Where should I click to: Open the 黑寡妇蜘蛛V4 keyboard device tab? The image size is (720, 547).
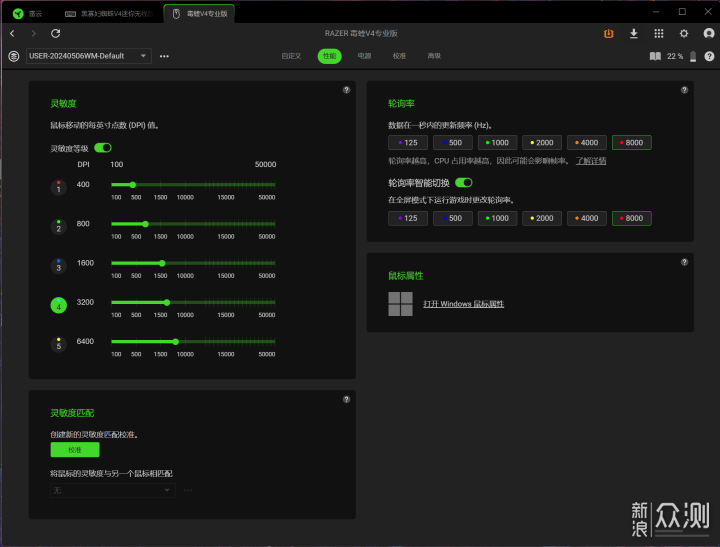pyautogui.click(x=108, y=14)
